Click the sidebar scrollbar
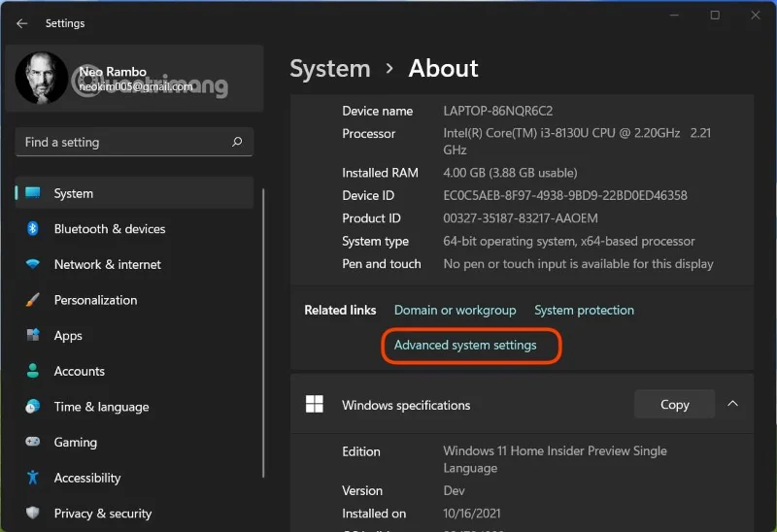The image size is (777, 532). [x=263, y=333]
